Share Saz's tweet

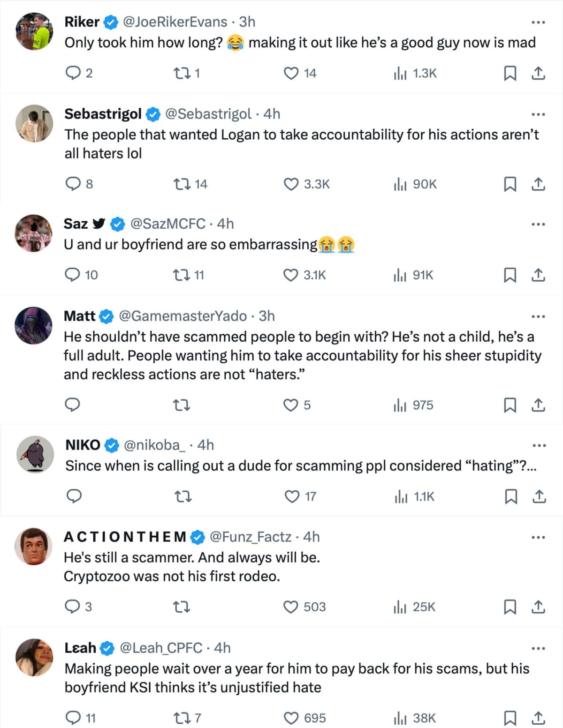pos(538,275)
